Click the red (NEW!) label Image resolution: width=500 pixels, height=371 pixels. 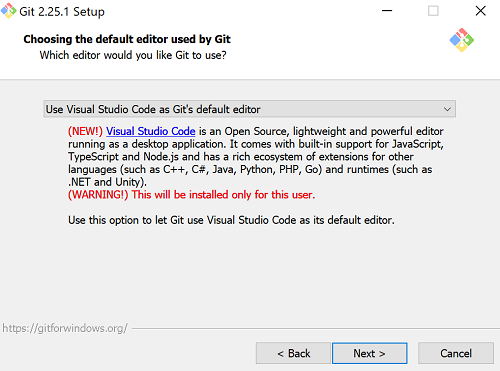click(85, 131)
